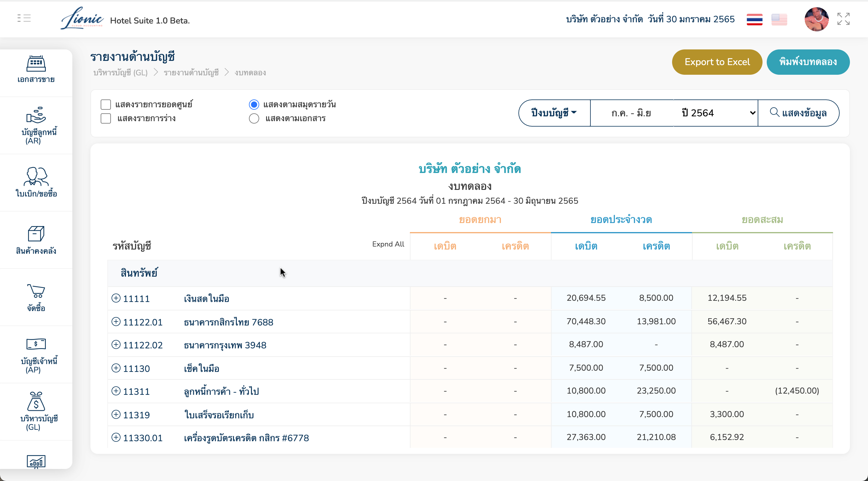The width and height of the screenshot is (868, 481).
Task: Enable แสดงรายการยอดศูนย์ checkbox
Action: click(106, 104)
